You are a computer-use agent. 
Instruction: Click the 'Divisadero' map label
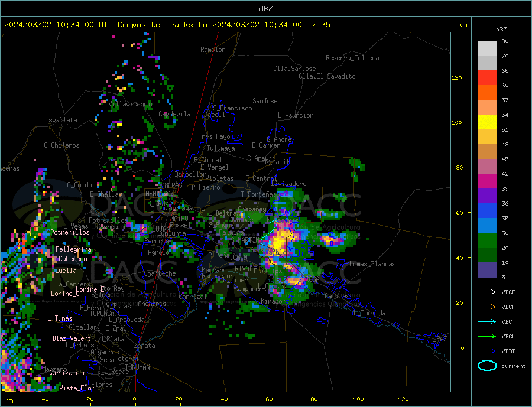(x=288, y=184)
